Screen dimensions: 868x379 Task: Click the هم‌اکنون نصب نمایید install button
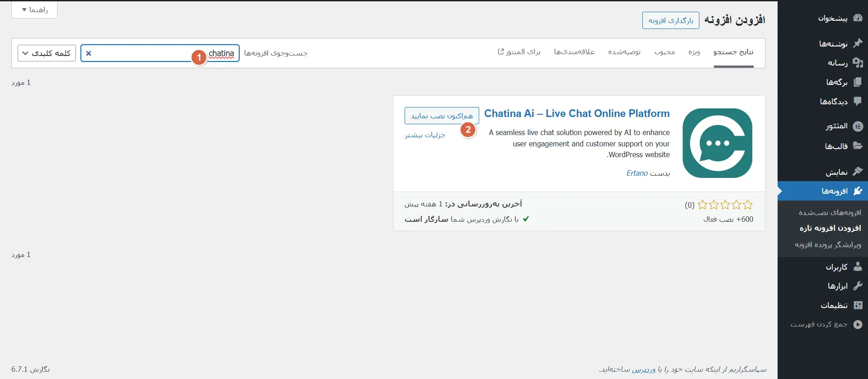442,116
